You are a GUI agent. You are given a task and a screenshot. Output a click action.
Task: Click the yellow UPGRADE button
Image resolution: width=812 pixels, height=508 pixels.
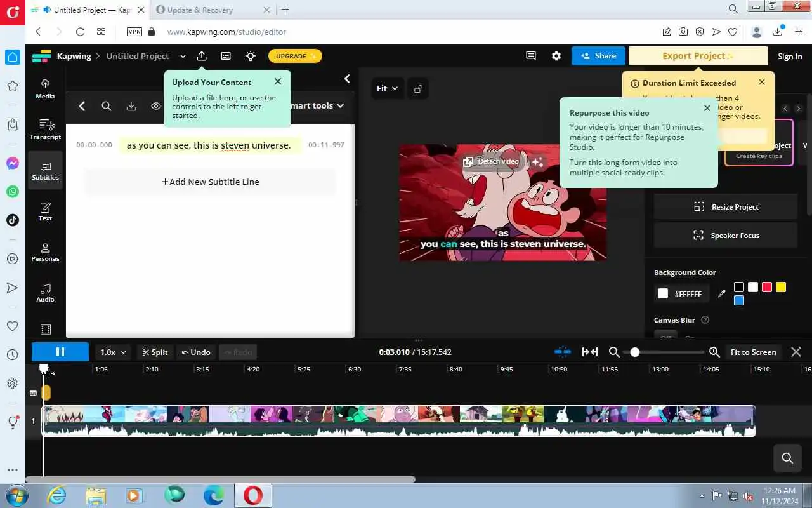click(295, 56)
